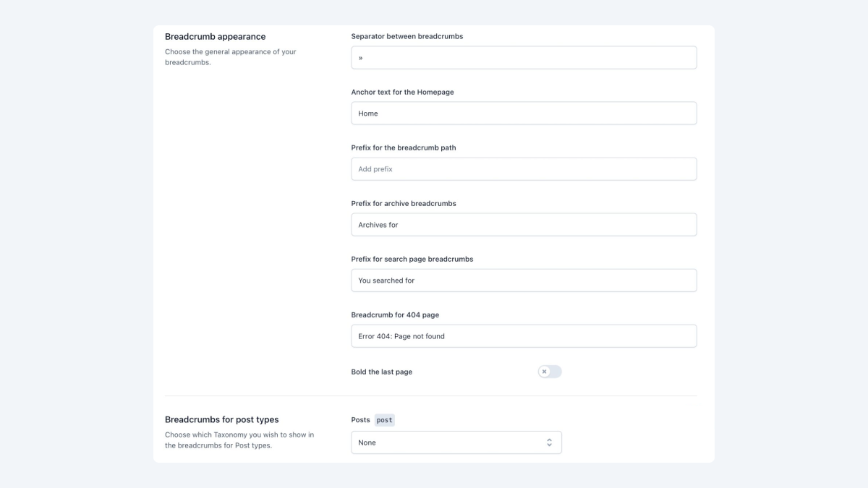
Task: Click the Anchor text for the Homepage label
Action: coord(402,92)
